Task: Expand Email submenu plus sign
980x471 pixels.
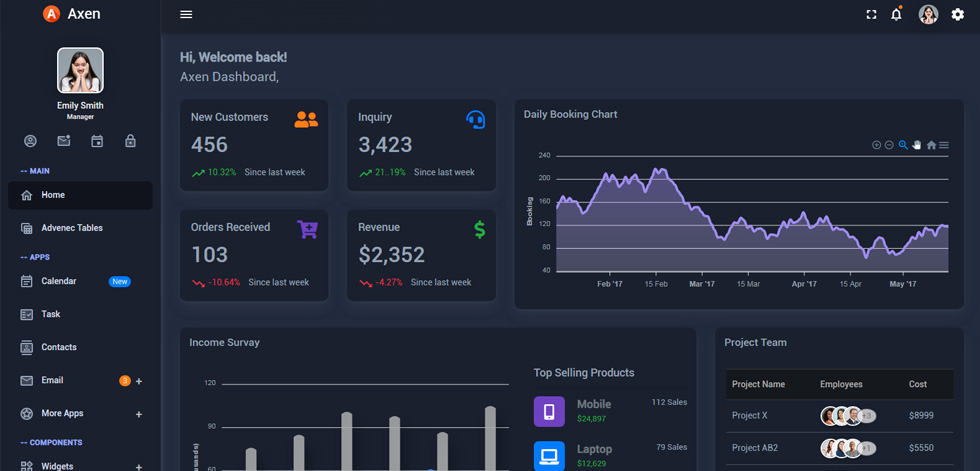Action: click(x=139, y=381)
